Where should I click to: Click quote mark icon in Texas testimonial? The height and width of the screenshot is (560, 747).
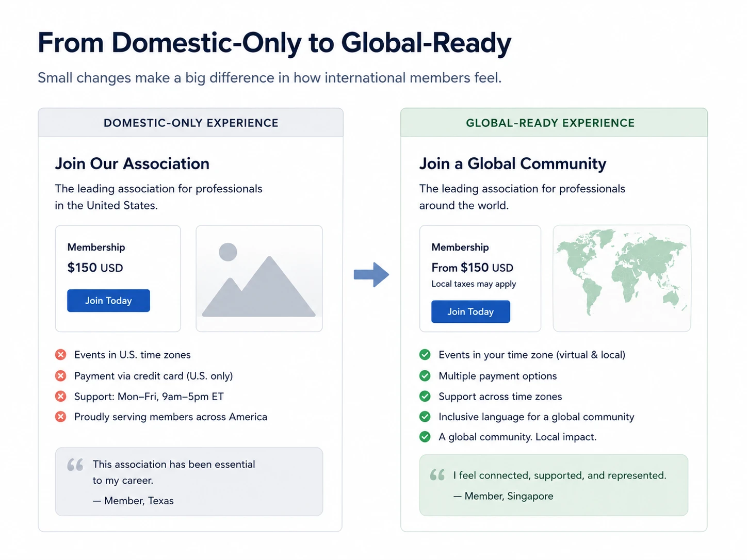coord(75,465)
